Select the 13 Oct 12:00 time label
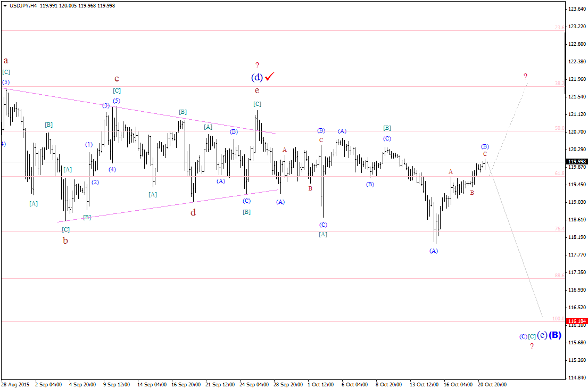 coord(424,385)
